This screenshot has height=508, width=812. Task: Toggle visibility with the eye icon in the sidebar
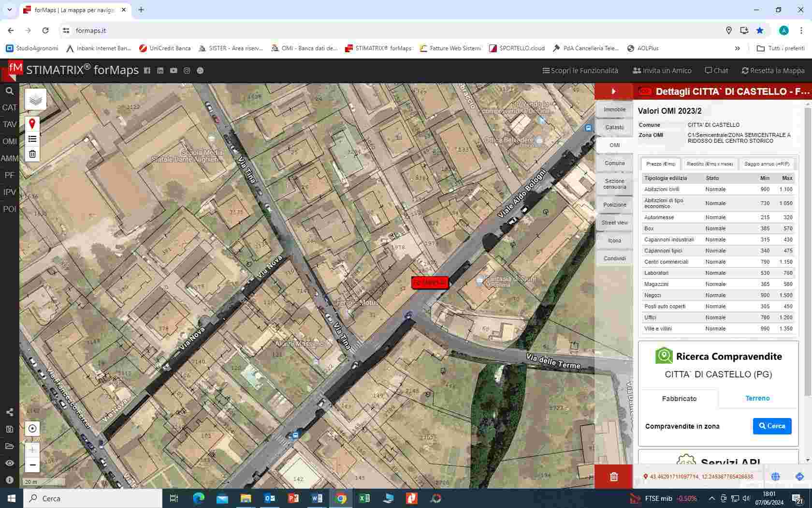coord(9,463)
